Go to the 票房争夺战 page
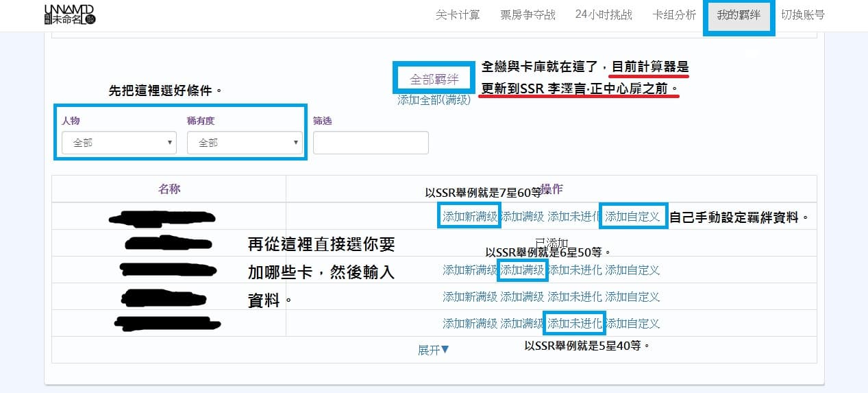The width and height of the screenshot is (868, 393). pyautogui.click(x=528, y=15)
